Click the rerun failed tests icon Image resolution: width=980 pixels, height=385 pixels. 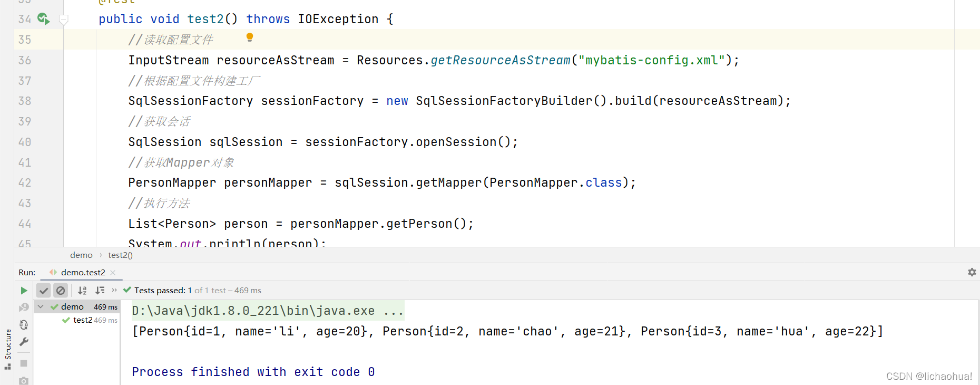coord(24,307)
